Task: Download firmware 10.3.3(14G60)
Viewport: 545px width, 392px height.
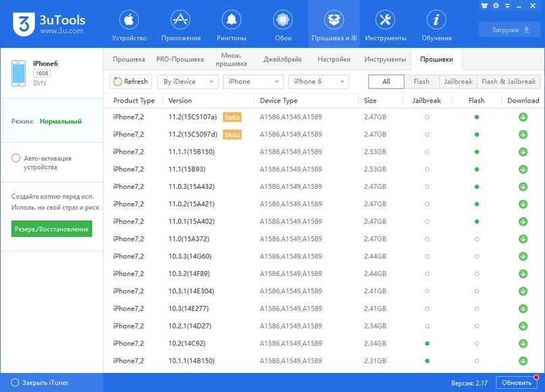Action: point(523,256)
